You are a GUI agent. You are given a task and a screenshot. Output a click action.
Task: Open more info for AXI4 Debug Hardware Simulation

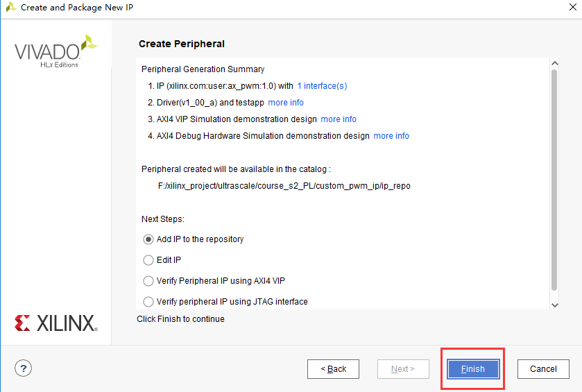click(x=391, y=136)
